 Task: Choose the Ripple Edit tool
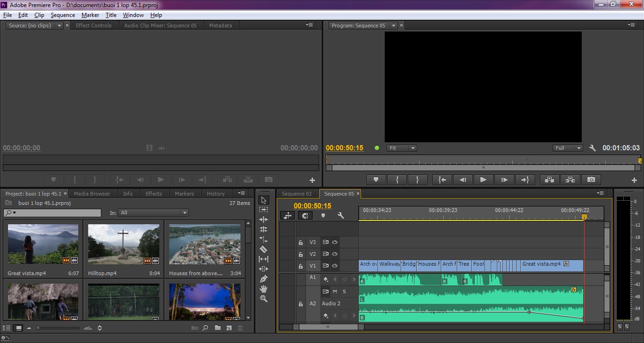point(264,220)
